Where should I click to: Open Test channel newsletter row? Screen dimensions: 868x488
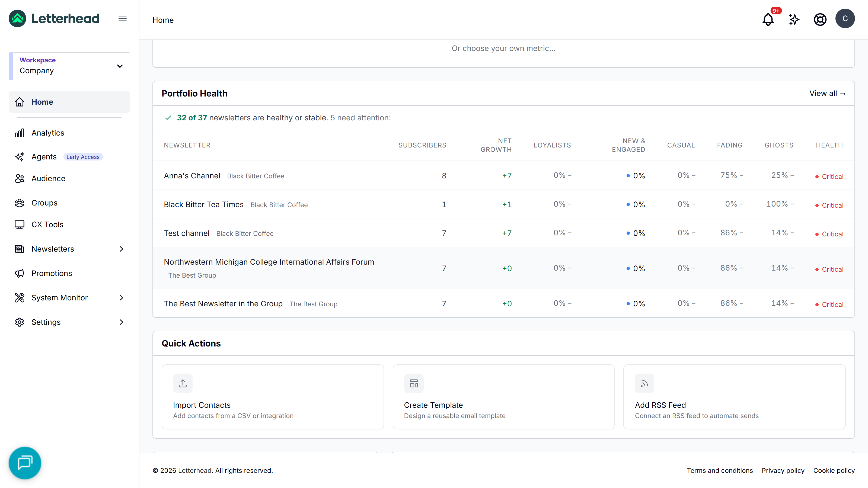(503, 233)
